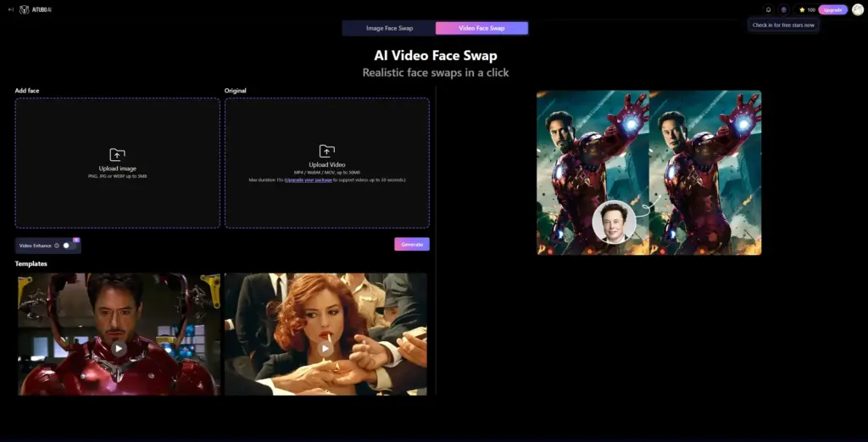Click the AITUBO AI brand name text
This screenshot has height=442, width=868.
coord(41,10)
